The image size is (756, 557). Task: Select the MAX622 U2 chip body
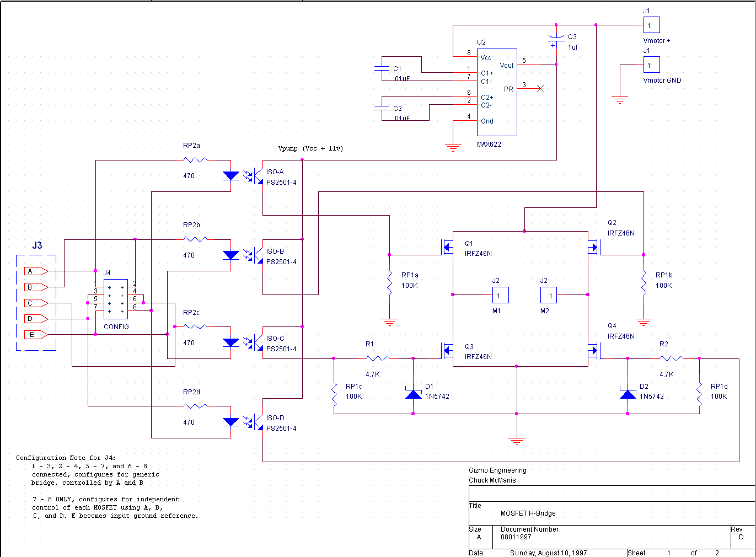point(496,92)
